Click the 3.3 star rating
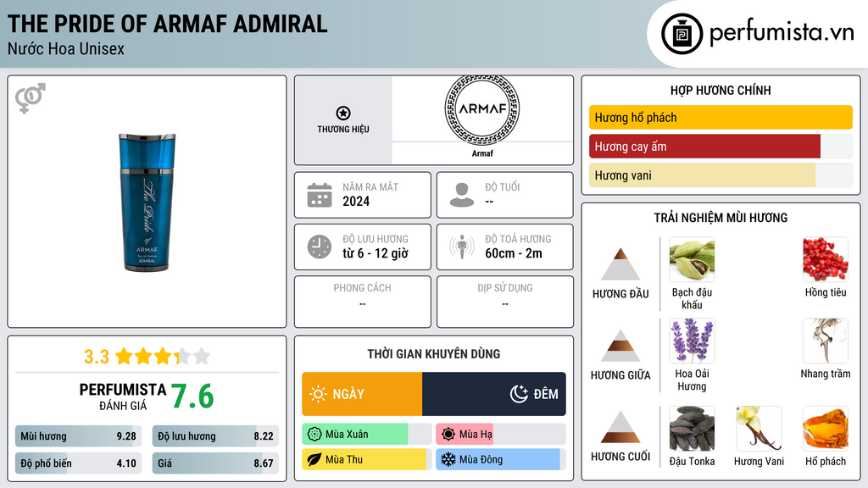The height and width of the screenshot is (488, 868). (x=147, y=356)
